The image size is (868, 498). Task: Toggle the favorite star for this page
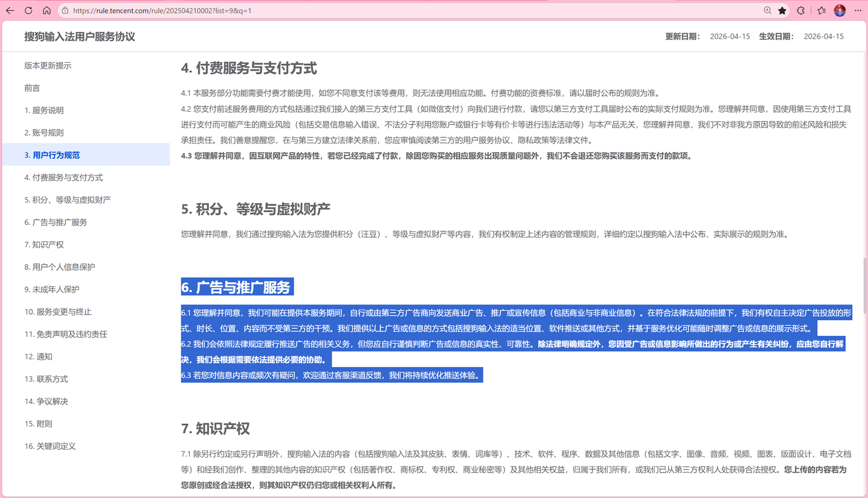pos(782,10)
